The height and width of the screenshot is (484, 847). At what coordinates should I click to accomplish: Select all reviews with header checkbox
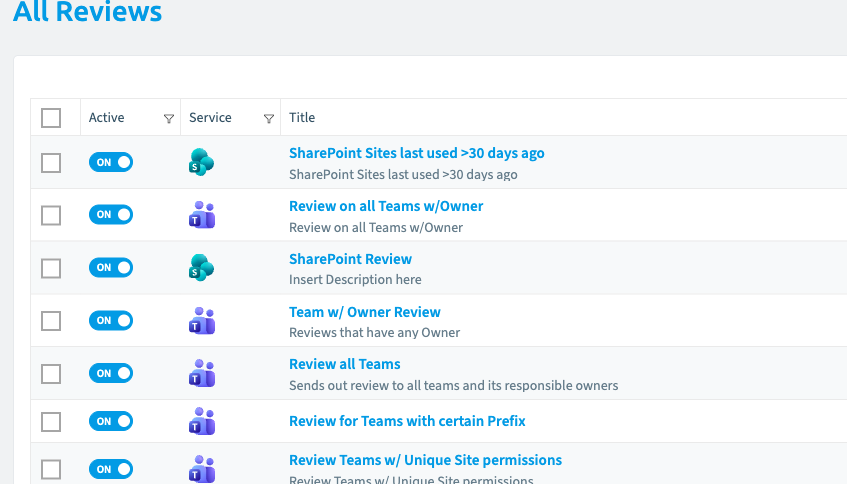[x=51, y=118]
